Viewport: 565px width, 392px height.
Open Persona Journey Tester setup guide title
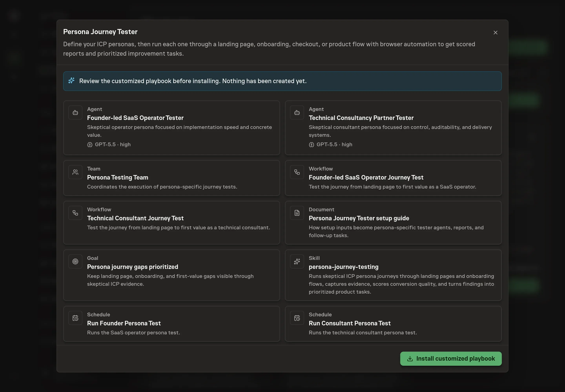pyautogui.click(x=359, y=218)
